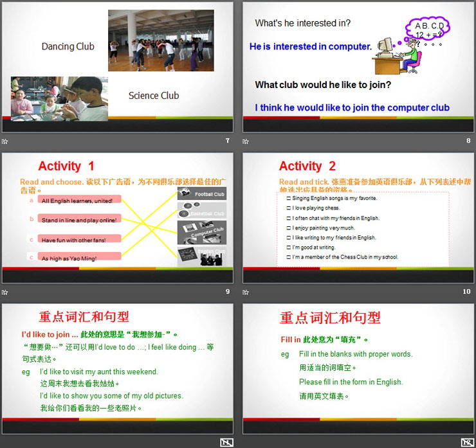The image size is (476, 448).
Task: Click hidden-slide number icon under "I'd like to join" slide
Action: (x=226, y=443)
